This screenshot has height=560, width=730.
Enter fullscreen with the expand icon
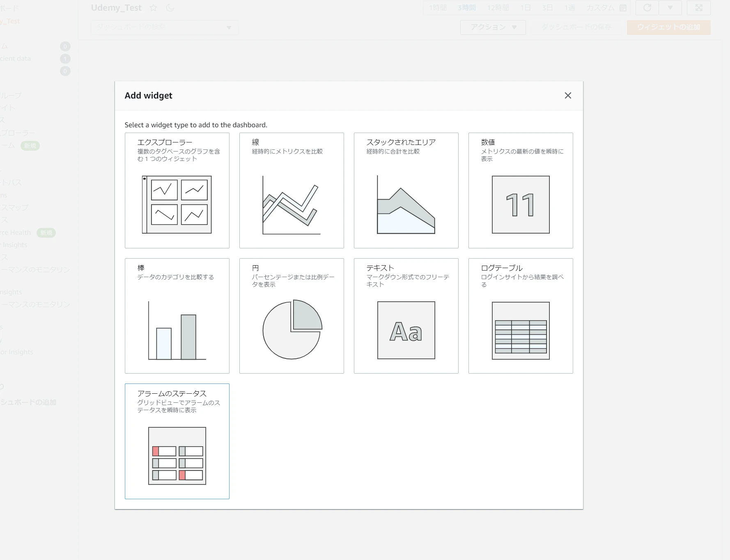(x=699, y=8)
